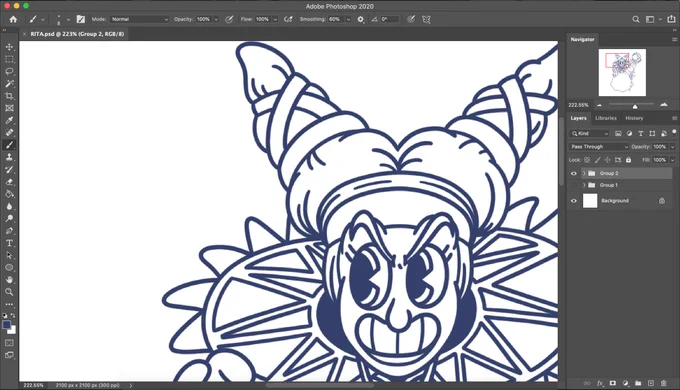
Task: Select the Eyedropper tool
Action: [9, 120]
